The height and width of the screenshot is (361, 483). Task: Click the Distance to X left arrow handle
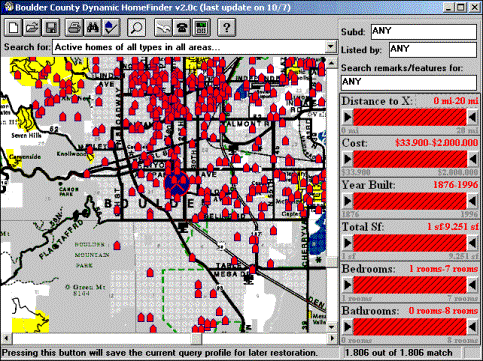347,117
